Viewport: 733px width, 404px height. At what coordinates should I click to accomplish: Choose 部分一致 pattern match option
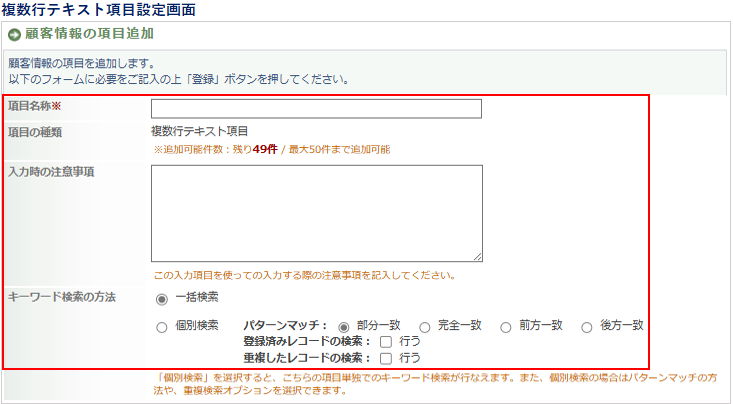tap(344, 327)
